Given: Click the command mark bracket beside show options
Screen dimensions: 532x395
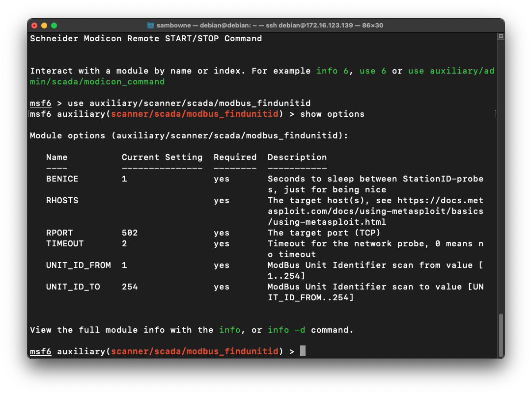Looking at the screenshot, I should point(495,114).
